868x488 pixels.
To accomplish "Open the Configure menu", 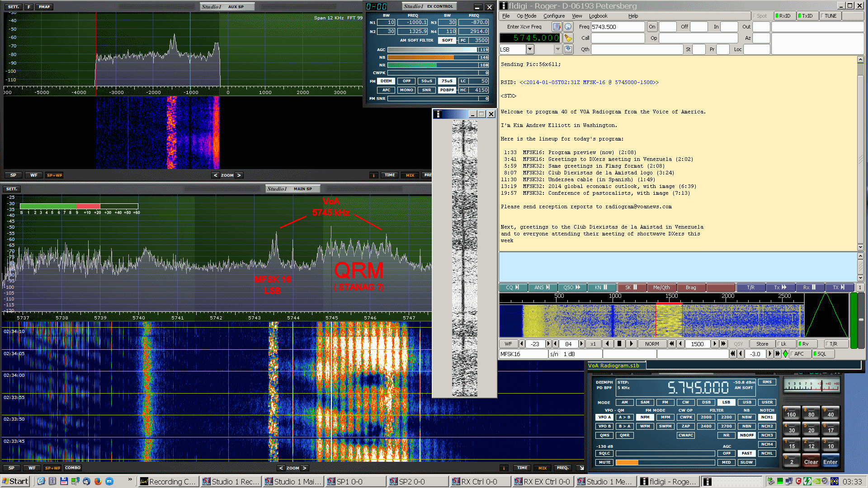I will pos(554,16).
